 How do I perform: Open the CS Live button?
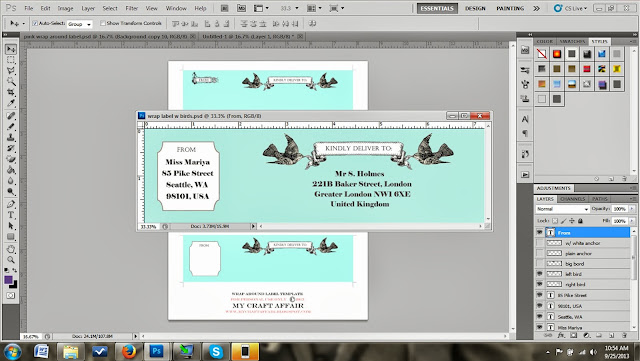click(570, 8)
